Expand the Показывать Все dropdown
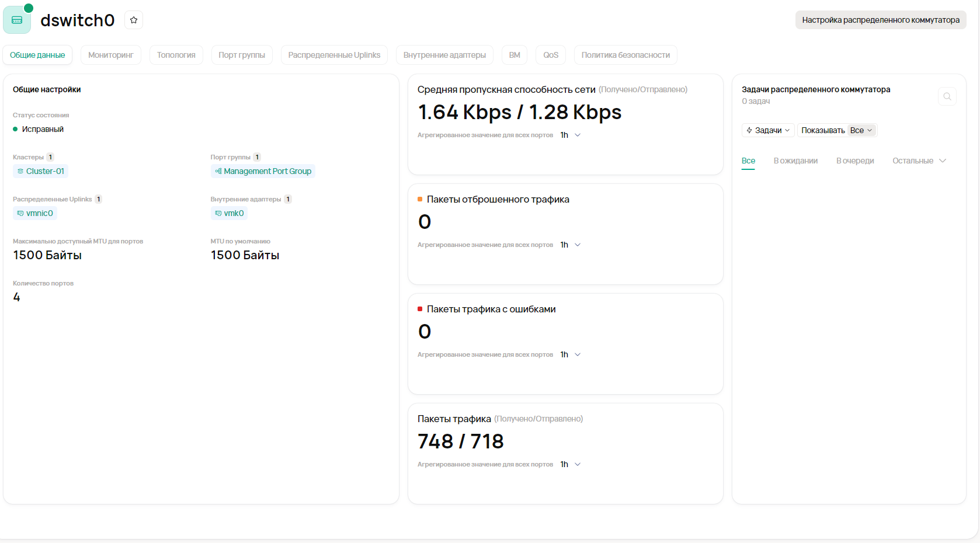This screenshot has width=980, height=543. [x=861, y=130]
